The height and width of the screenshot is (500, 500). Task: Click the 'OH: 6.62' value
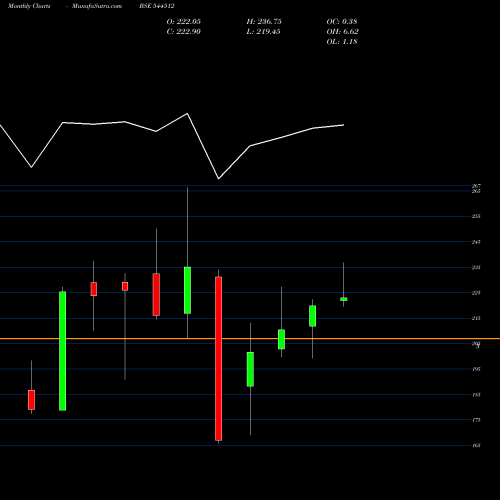(x=342, y=32)
